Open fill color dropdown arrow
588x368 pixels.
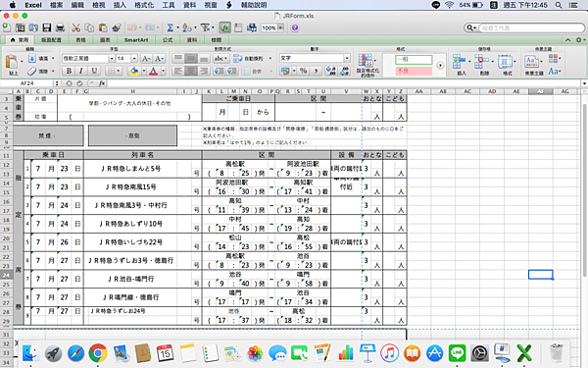coord(144,71)
